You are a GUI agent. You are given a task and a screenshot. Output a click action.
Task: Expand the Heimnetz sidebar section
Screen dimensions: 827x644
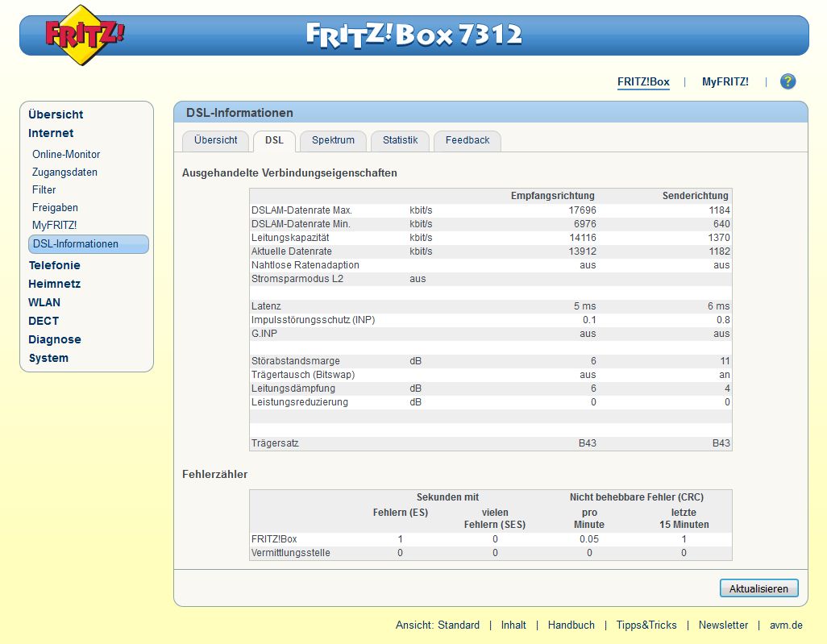54,284
